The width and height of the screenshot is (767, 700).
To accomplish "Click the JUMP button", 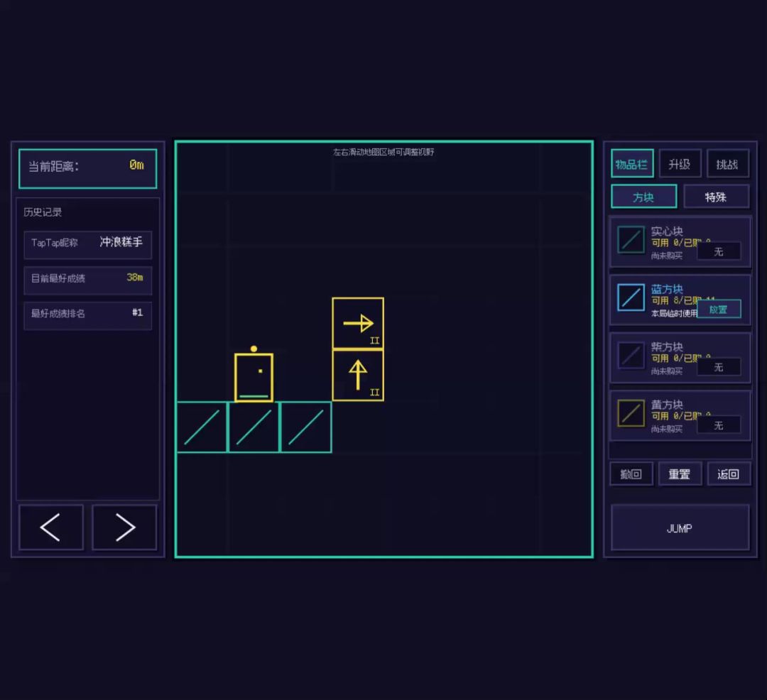I will [680, 528].
